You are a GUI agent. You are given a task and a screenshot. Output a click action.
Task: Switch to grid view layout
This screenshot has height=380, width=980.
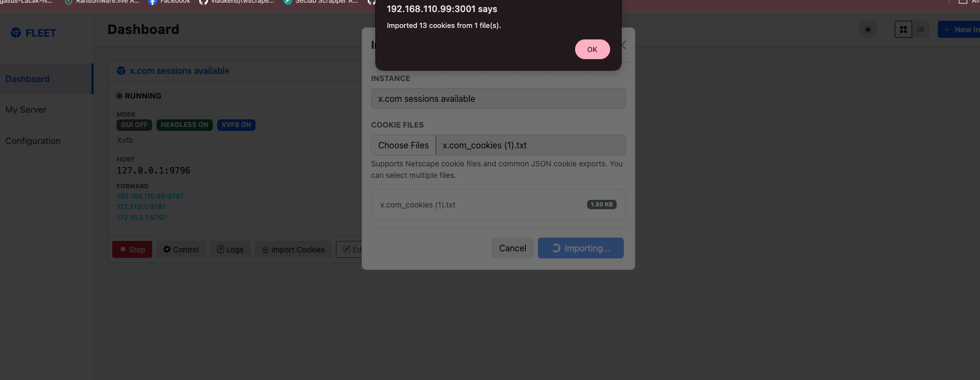[x=903, y=30]
